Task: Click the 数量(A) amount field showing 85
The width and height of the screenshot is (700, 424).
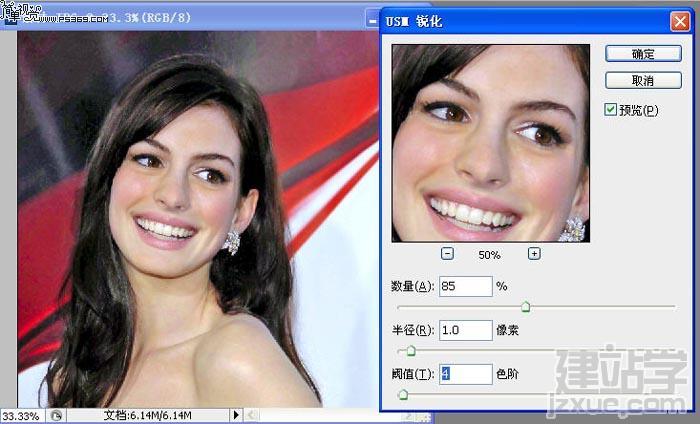Action: (466, 286)
